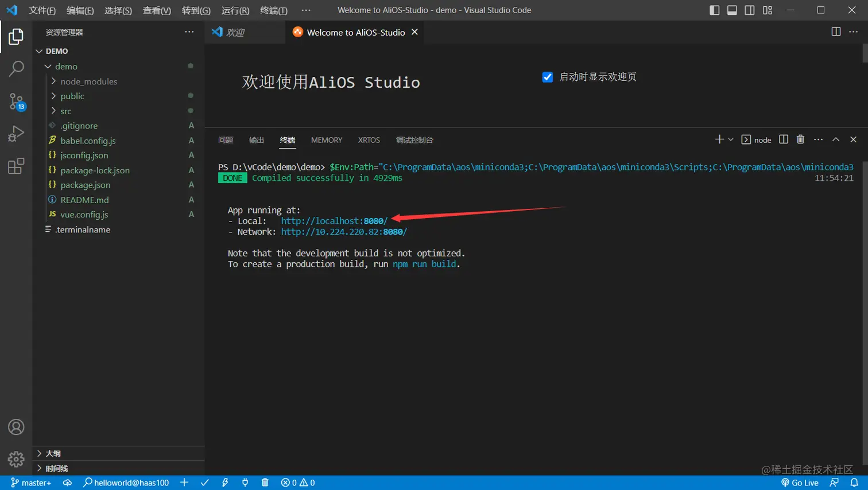
Task: Split the editor right icon
Action: pyautogui.click(x=836, y=32)
